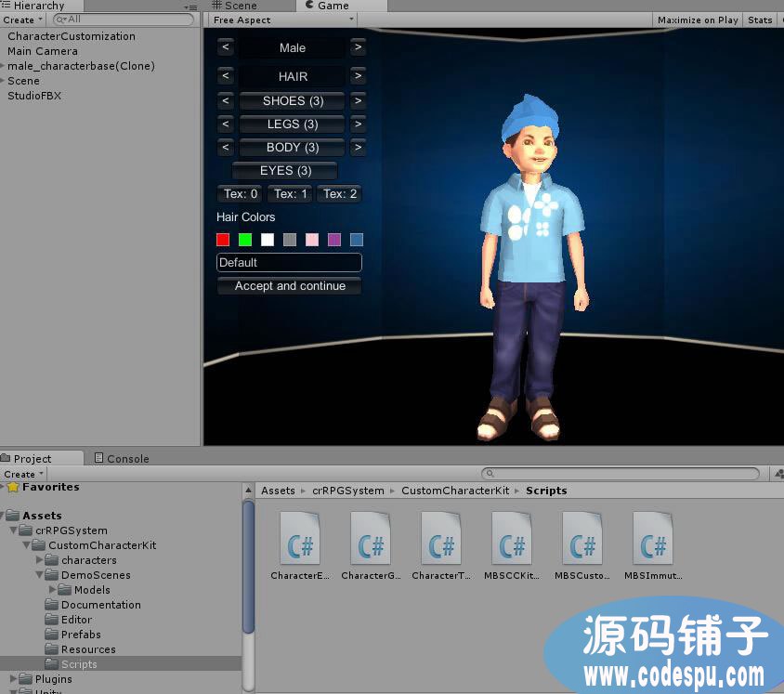Expand male_characterbase(Clone) in Hierarchy
784x694 pixels.
3,66
